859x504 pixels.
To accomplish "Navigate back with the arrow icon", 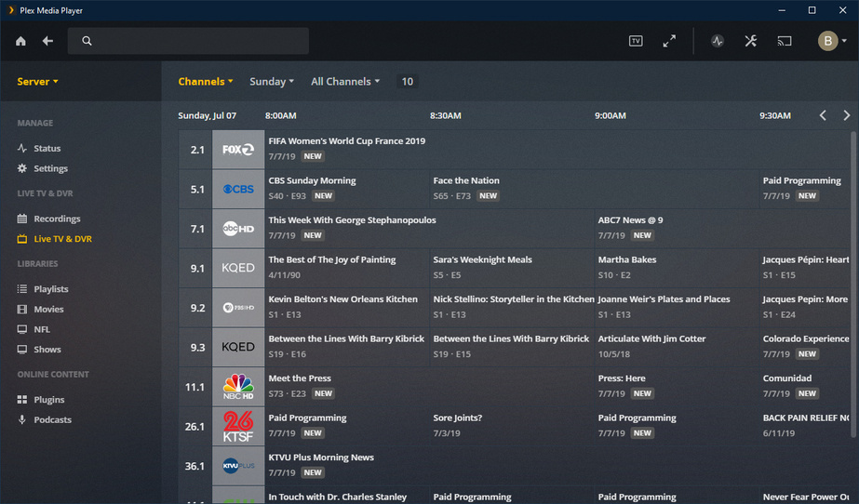I will tap(47, 41).
